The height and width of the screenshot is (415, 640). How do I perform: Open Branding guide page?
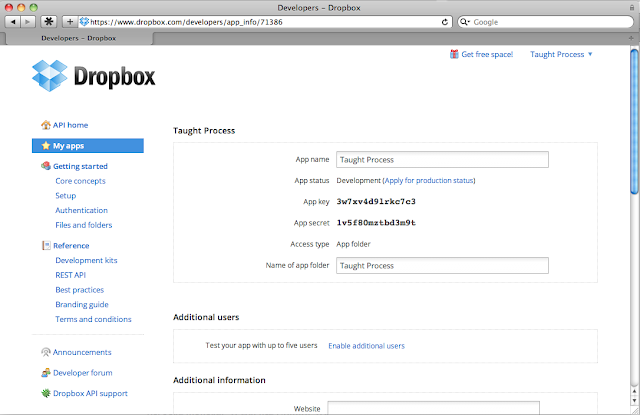82,304
